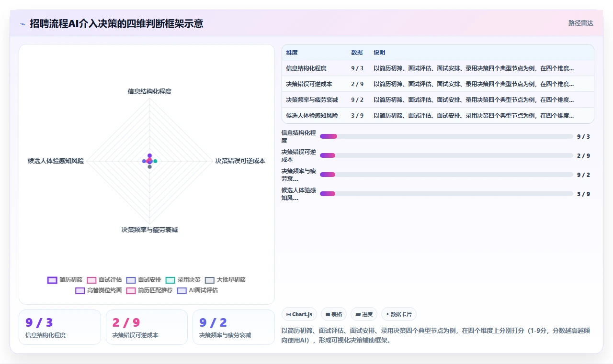This screenshot has width=613, height=364.
Task: Click the 进度 chip
Action: point(364,314)
